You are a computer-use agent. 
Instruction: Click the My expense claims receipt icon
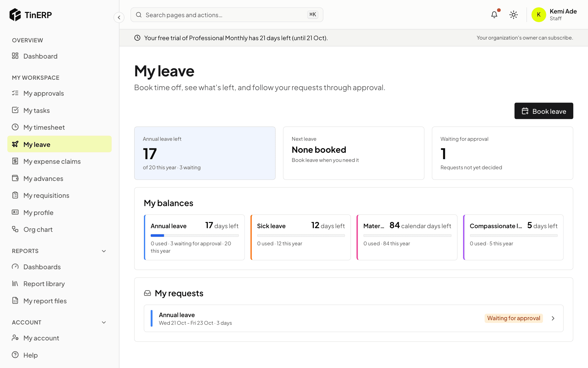coord(15,161)
